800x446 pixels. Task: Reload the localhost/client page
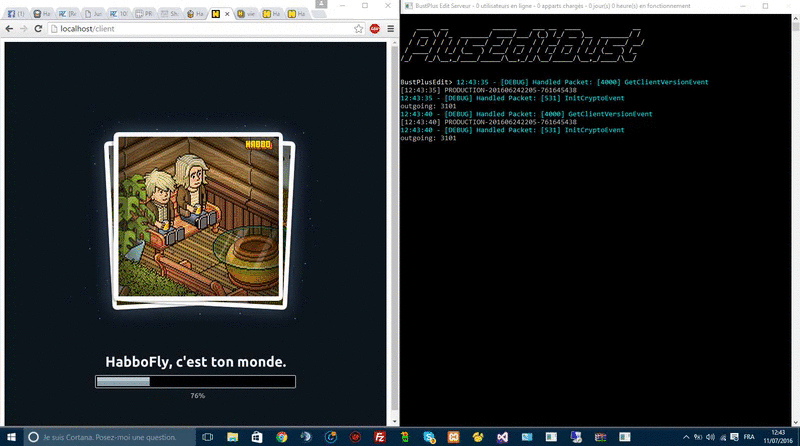38,29
